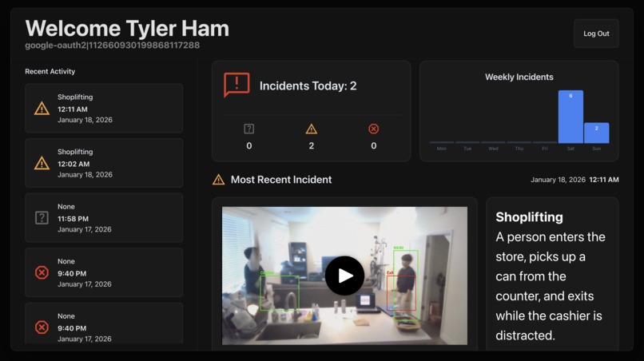Select the Saturday bar in Weekly Incidents

coord(570,117)
